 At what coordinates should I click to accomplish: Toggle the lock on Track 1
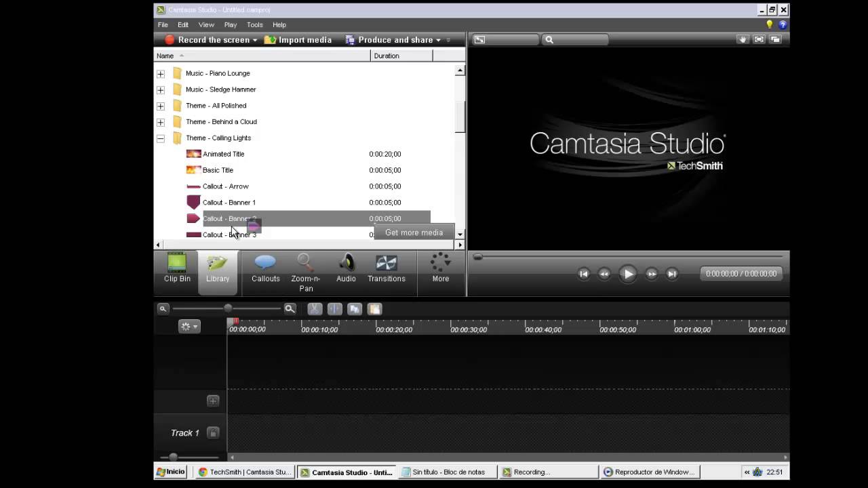[213, 432]
